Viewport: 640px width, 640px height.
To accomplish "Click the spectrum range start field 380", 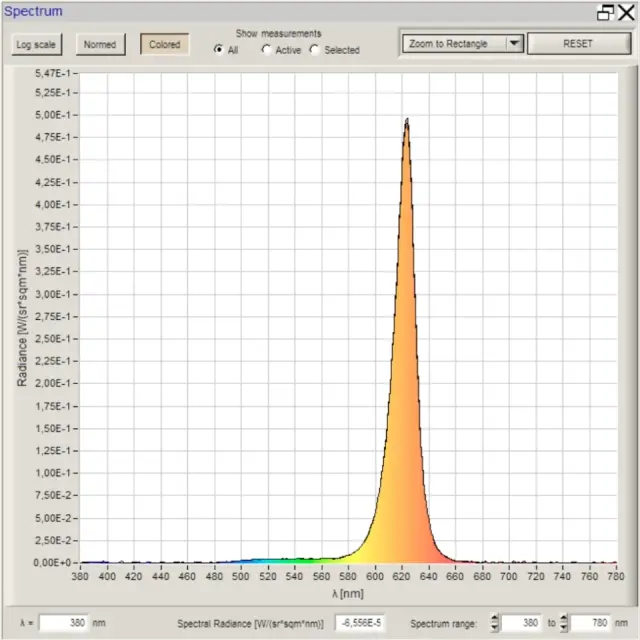I will tap(521, 623).
